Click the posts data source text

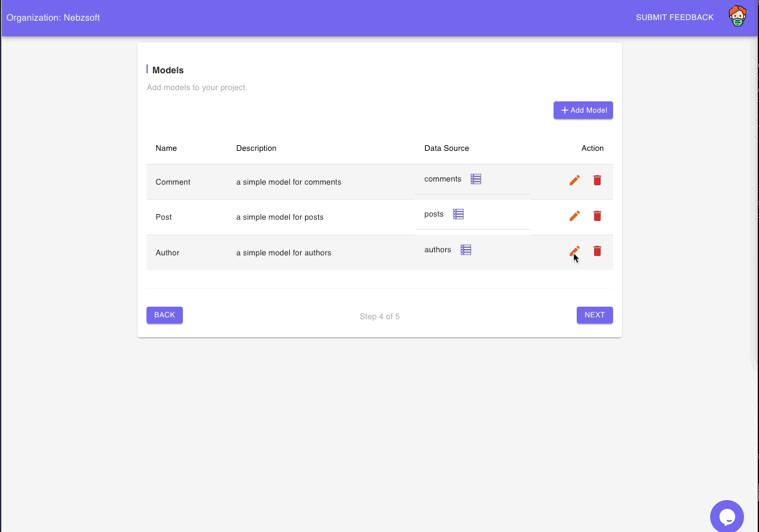pos(434,214)
